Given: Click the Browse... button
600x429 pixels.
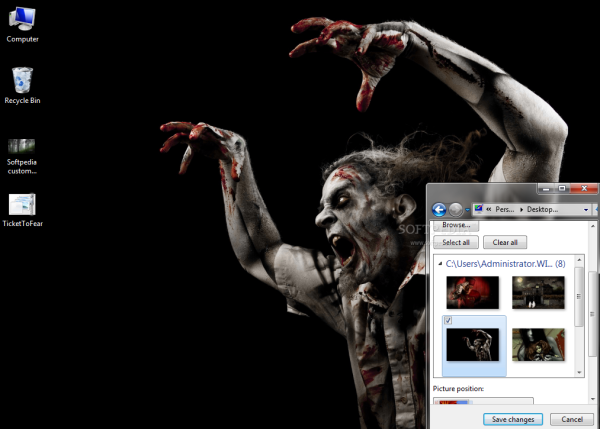Looking at the screenshot, I should coord(455,226).
